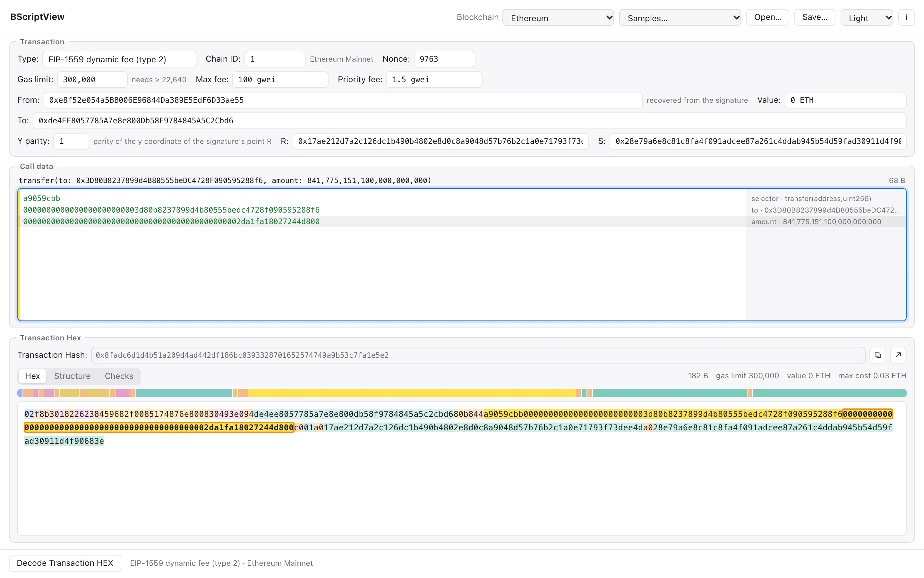Click the Value field showing 0 ETH
The image size is (924, 578).
(845, 100)
